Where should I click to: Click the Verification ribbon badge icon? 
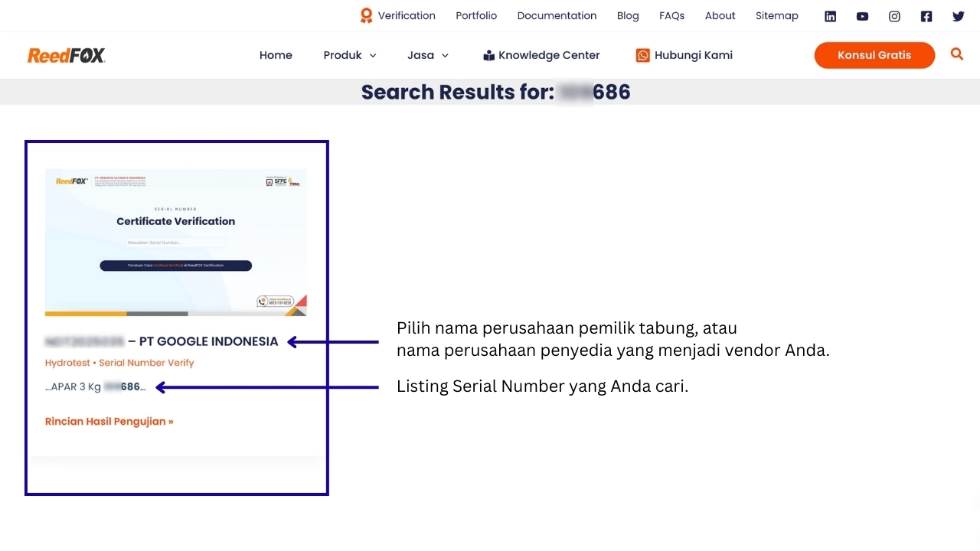click(x=366, y=15)
